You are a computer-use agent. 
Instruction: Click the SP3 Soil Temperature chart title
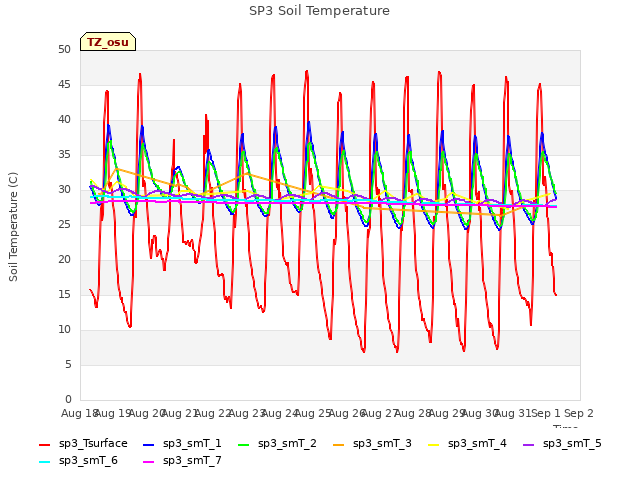pyautogui.click(x=320, y=11)
